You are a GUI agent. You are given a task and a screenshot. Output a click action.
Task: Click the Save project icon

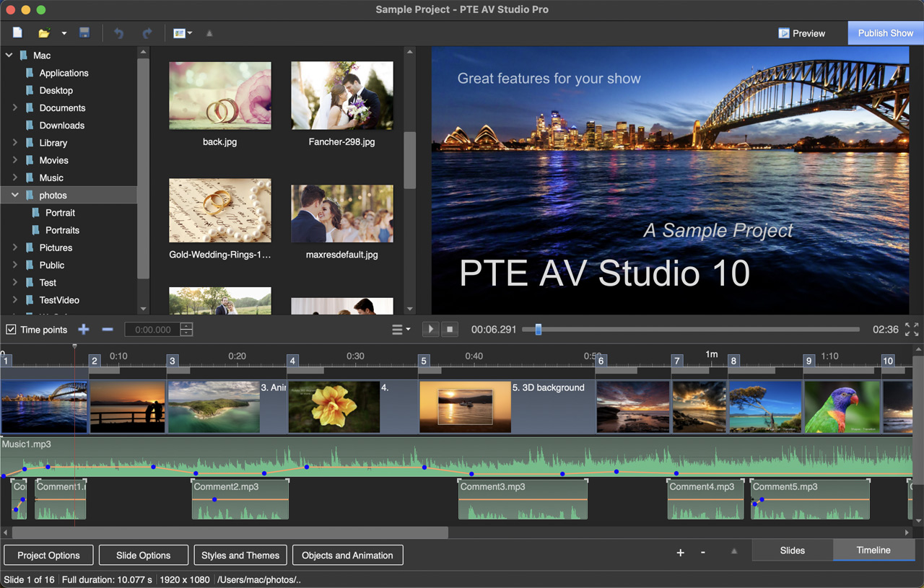tap(84, 33)
